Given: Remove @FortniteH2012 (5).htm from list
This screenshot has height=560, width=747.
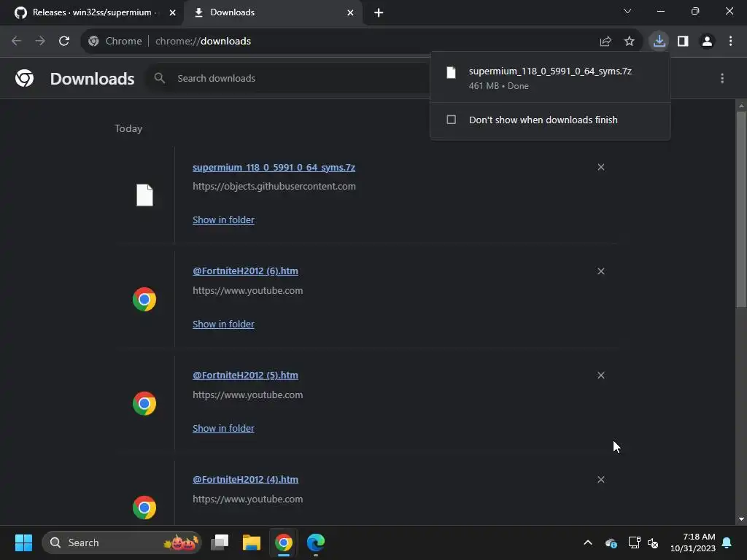Looking at the screenshot, I should [x=601, y=376].
